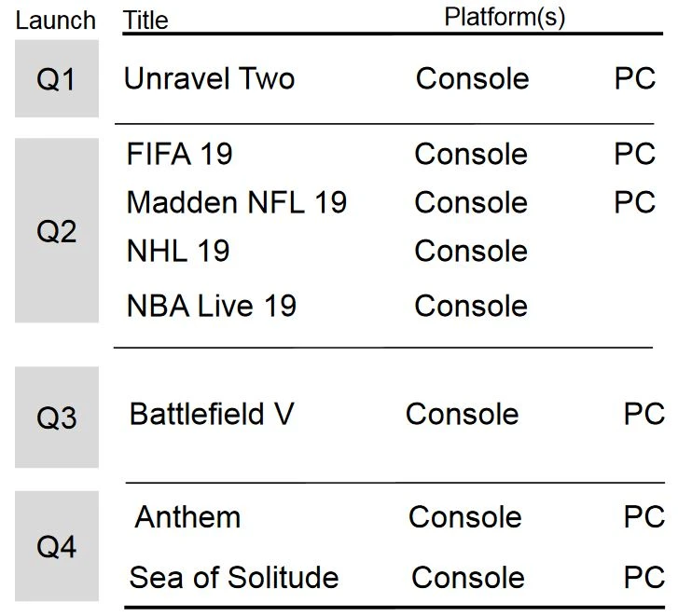Select the FIFA 19 title
Image resolution: width=678 pixels, height=616 pixels.
(179, 154)
